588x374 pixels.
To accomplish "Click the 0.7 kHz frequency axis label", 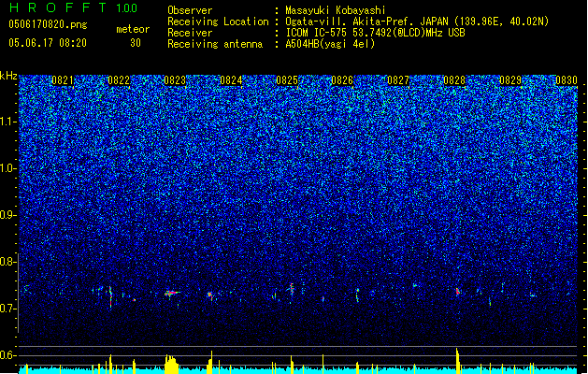I will click(x=8, y=309).
